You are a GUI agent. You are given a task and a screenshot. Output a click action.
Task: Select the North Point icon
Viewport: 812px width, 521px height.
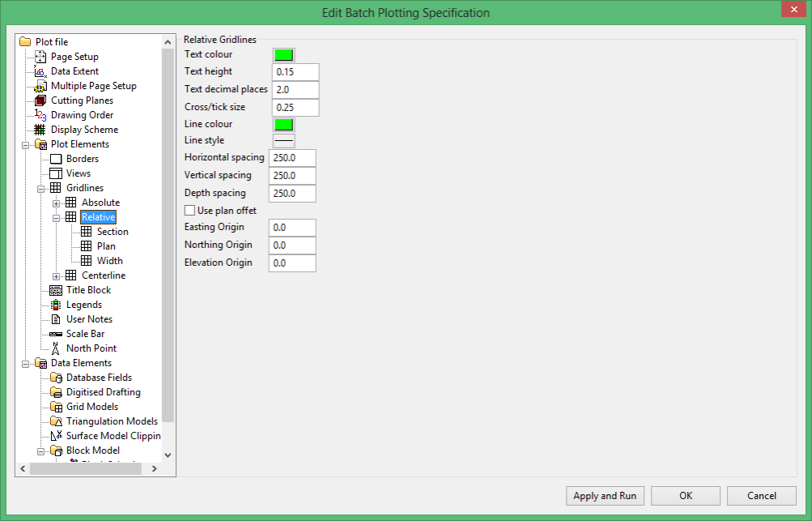coord(55,348)
